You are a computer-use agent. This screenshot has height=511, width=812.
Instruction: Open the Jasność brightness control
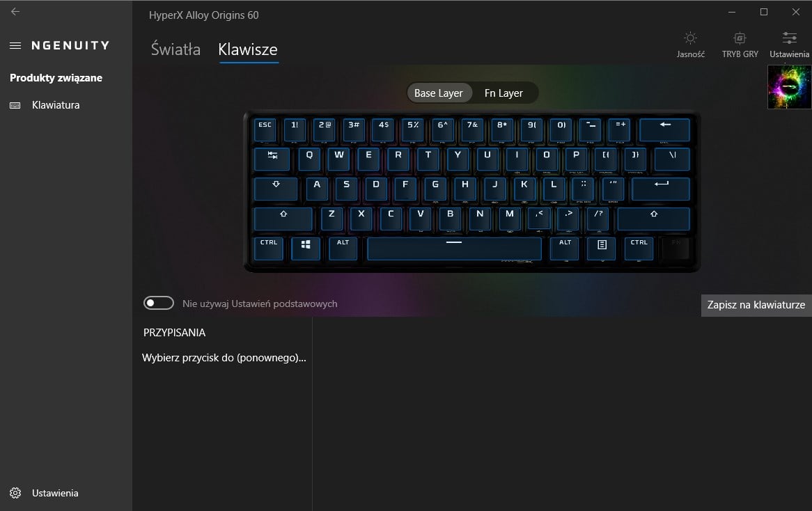point(690,45)
